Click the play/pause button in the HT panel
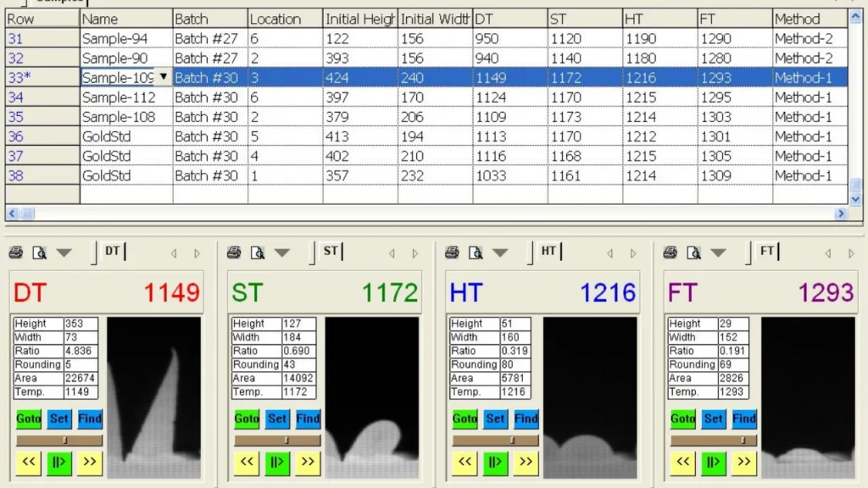Image resolution: width=868 pixels, height=488 pixels. [x=495, y=463]
